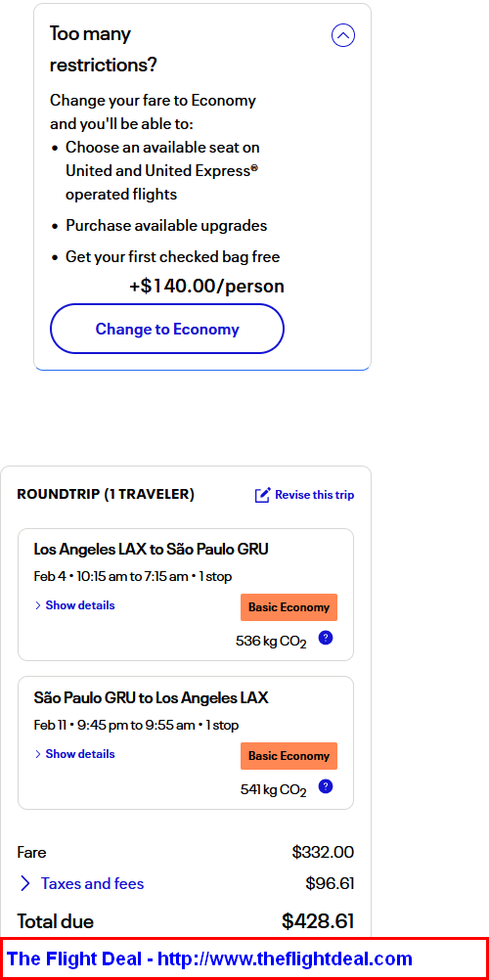Image resolution: width=489 pixels, height=980 pixels.
Task: Select the São Paulo GRU to Los Angeles heading
Action: [x=151, y=697]
